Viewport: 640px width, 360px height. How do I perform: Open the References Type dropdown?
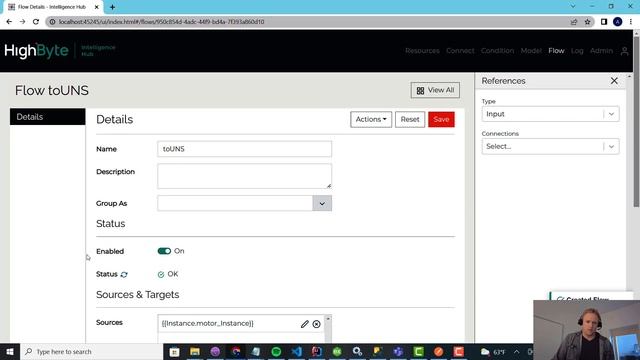pyautogui.click(x=550, y=114)
